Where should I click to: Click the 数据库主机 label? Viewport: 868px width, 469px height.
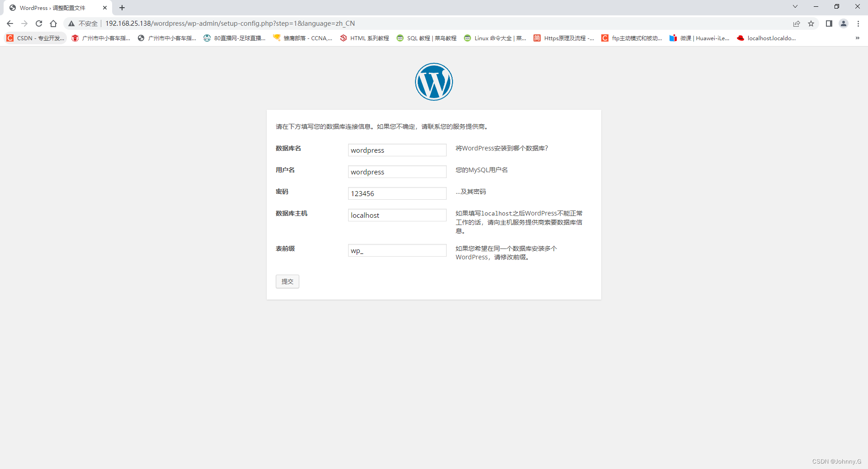(292, 213)
